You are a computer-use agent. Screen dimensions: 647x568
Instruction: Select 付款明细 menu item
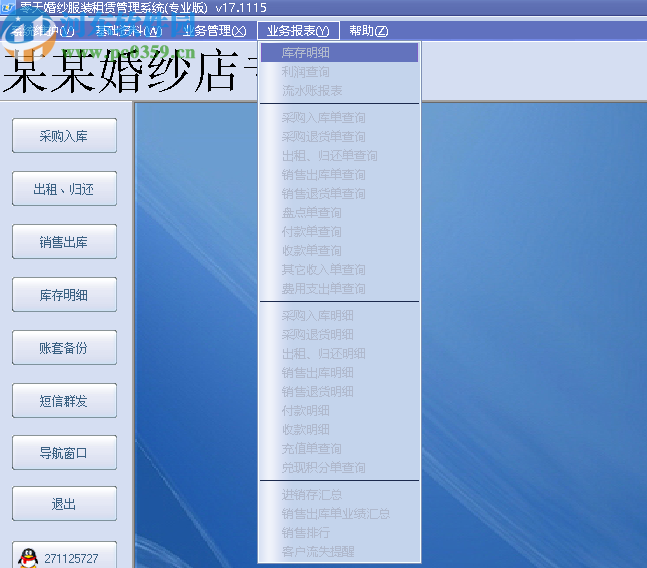tap(339, 411)
